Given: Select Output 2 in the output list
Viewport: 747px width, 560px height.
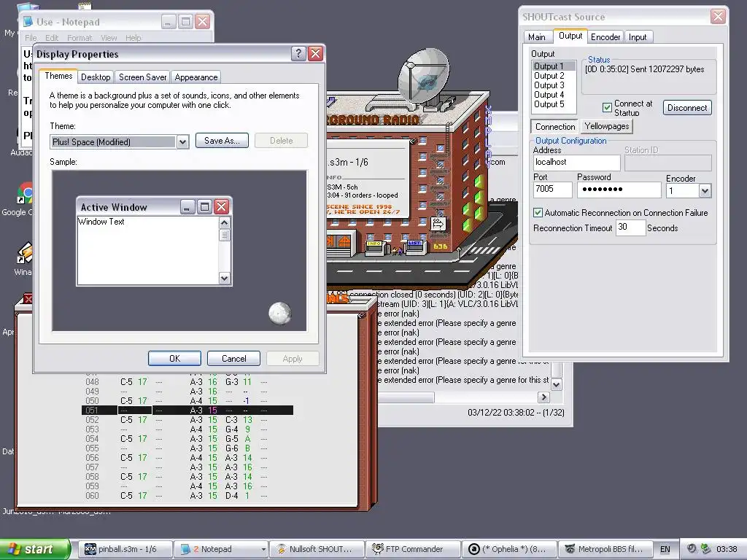Looking at the screenshot, I should (549, 76).
